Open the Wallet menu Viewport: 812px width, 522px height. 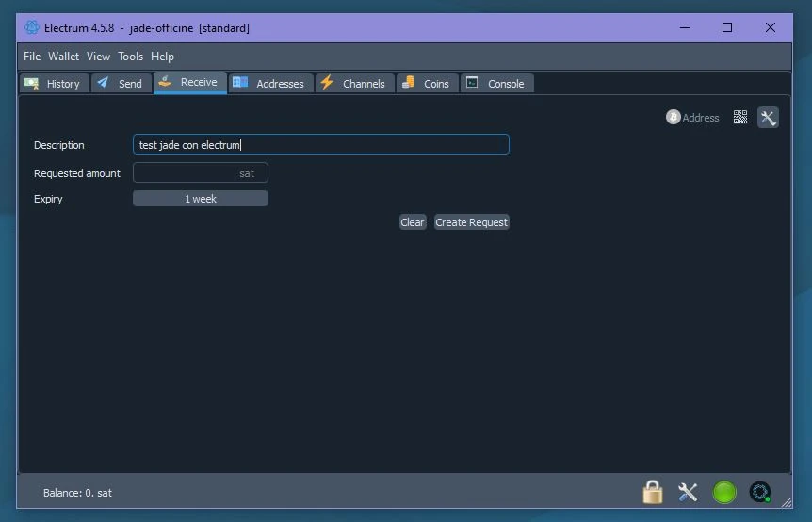tap(64, 57)
